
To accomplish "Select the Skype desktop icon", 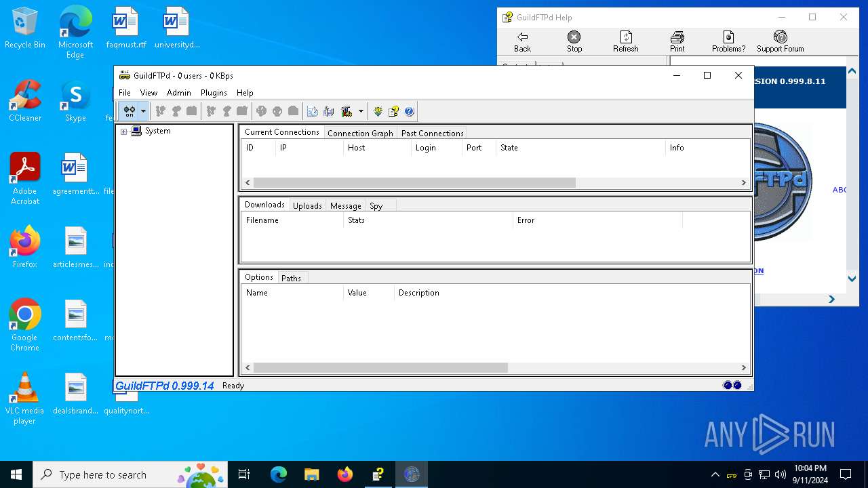I will pos(75,101).
